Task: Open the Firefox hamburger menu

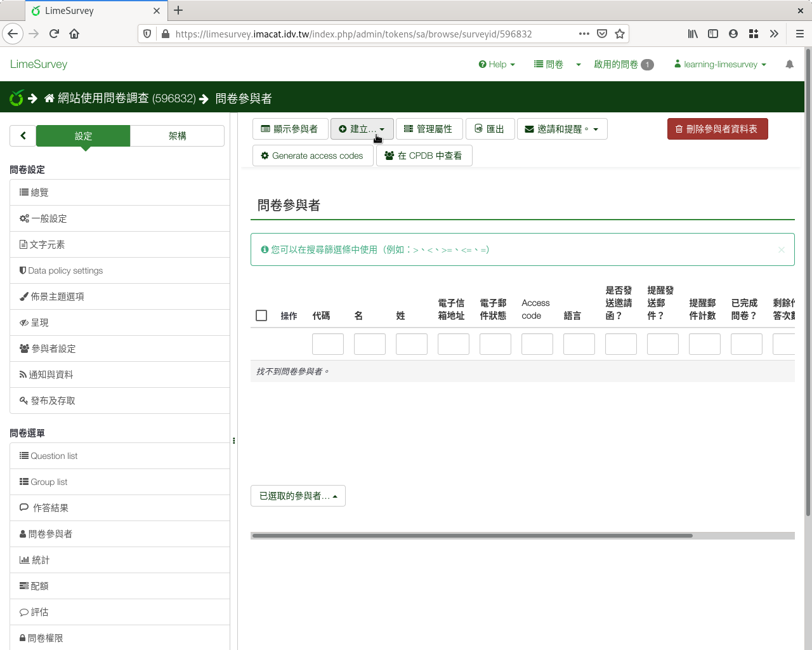Action: pyautogui.click(x=799, y=34)
